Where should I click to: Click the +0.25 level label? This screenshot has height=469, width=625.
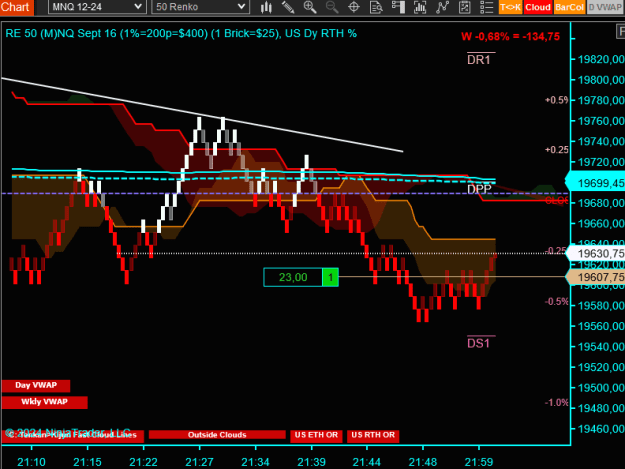tap(556, 149)
